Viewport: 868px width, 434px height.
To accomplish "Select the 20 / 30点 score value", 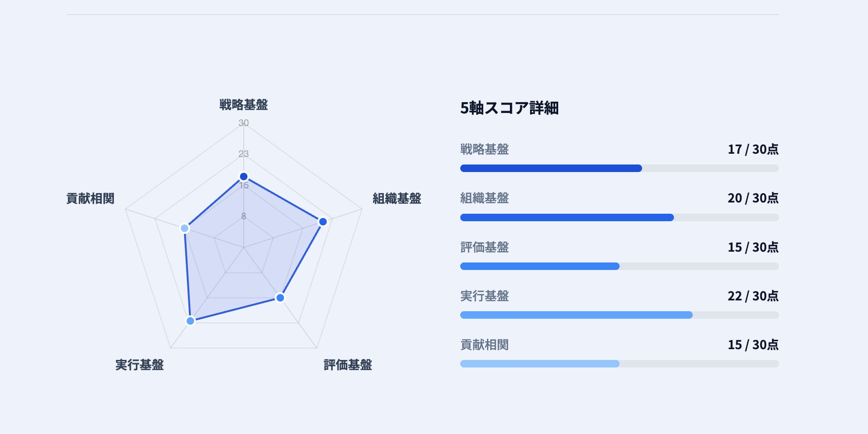I will [x=753, y=198].
